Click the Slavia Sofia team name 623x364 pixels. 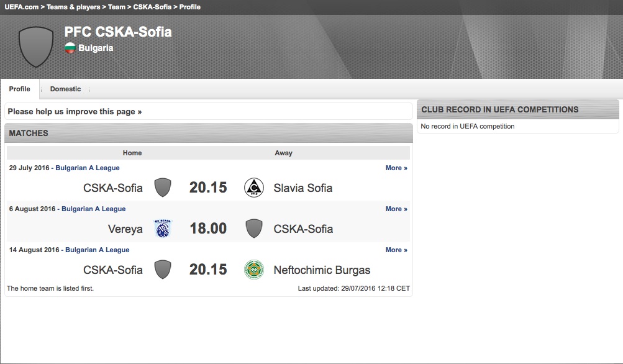tap(303, 188)
